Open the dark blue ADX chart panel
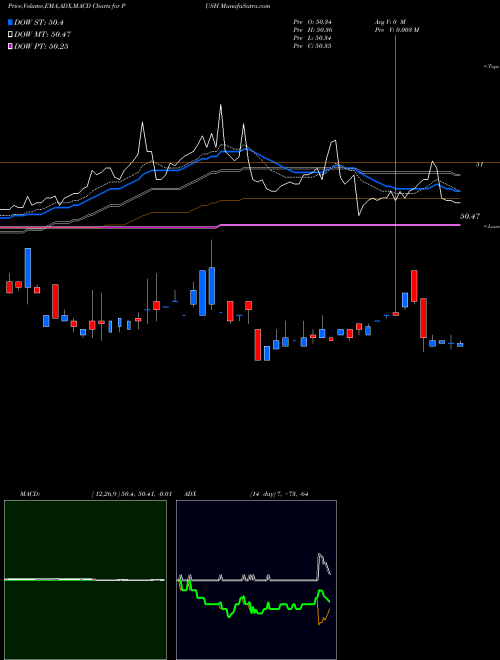Image resolution: width=500 pixels, height=660 pixels. coord(256,580)
